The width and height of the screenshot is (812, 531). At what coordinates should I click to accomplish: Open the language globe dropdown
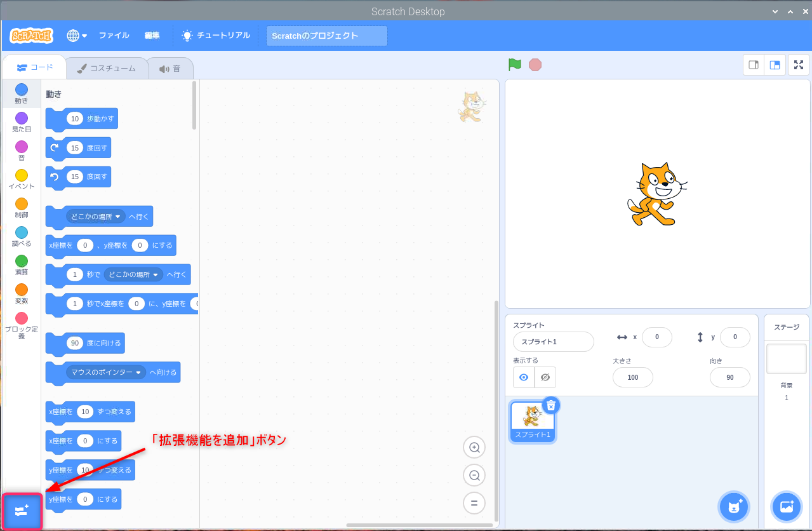click(x=76, y=36)
